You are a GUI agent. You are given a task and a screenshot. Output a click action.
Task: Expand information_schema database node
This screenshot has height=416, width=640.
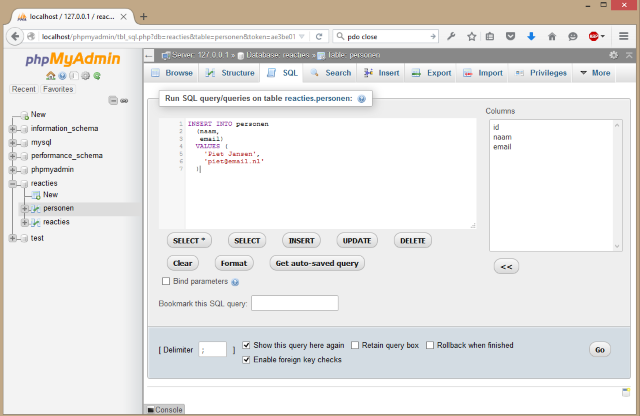tap(12, 129)
